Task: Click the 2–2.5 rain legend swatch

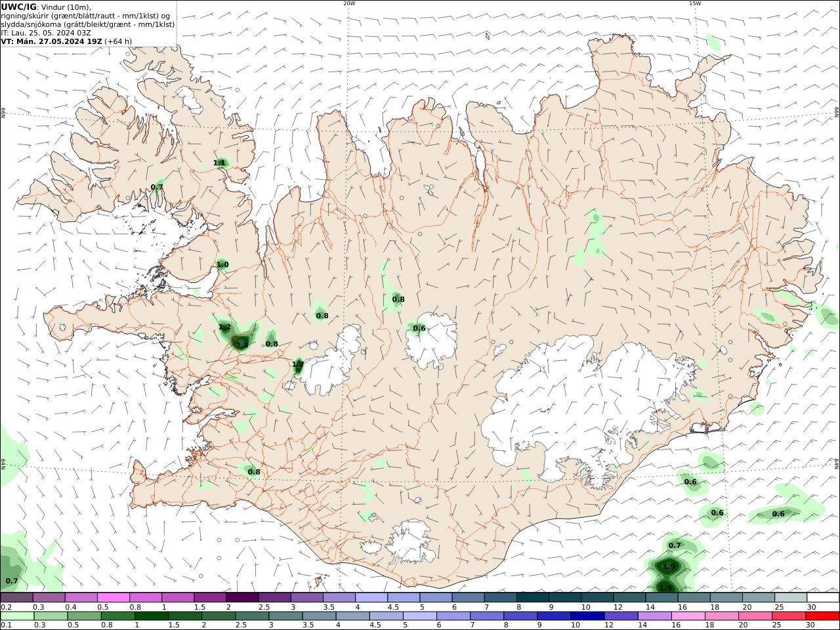Action: pos(219,616)
